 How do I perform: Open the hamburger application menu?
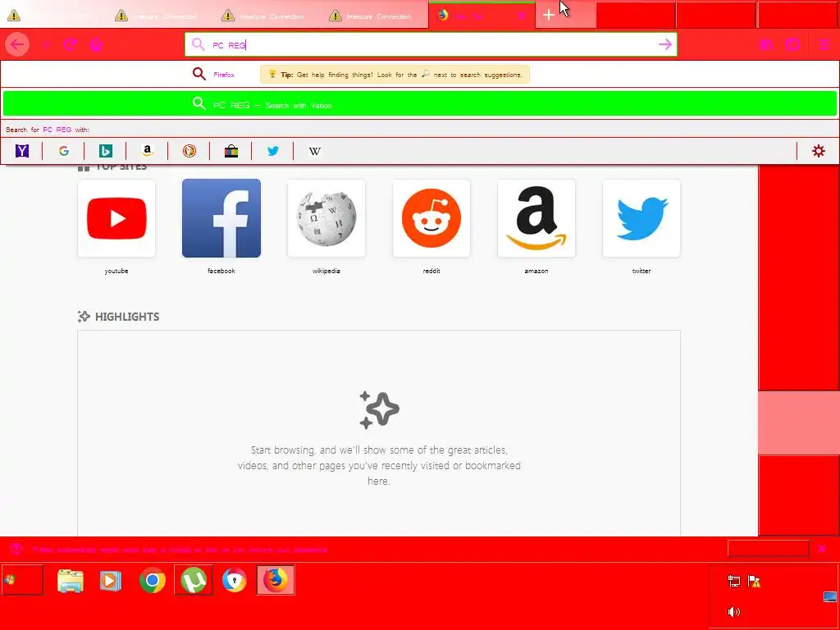824,44
